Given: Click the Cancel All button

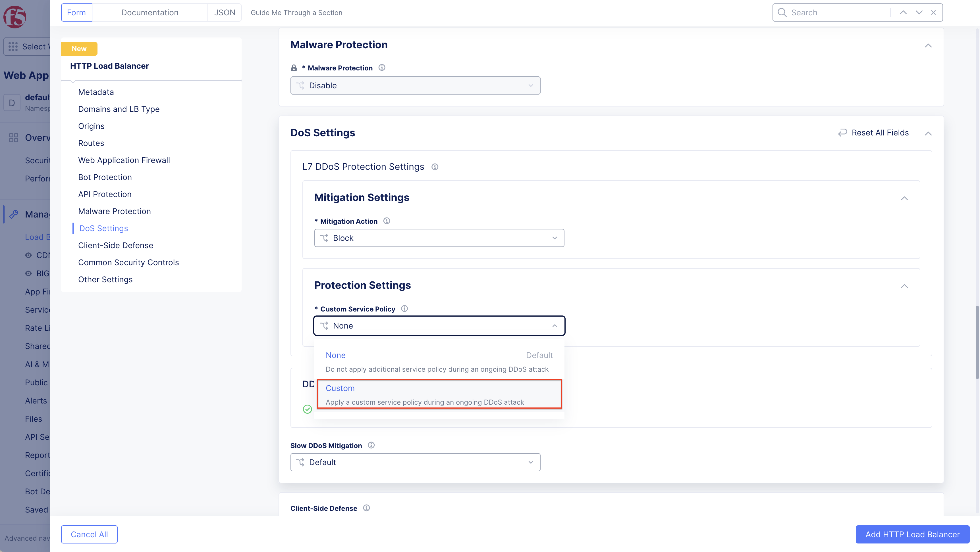Looking at the screenshot, I should pos(89,534).
